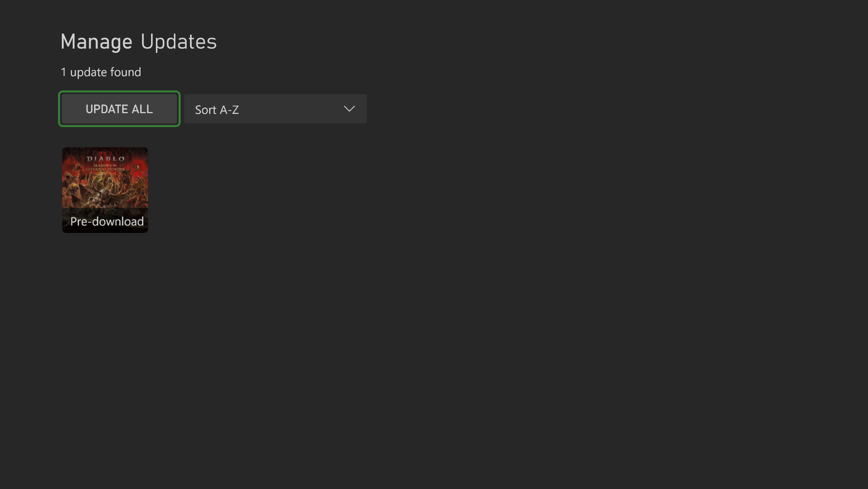This screenshot has height=489, width=868.
Task: Click the "1 update found" text
Action: coord(101,72)
